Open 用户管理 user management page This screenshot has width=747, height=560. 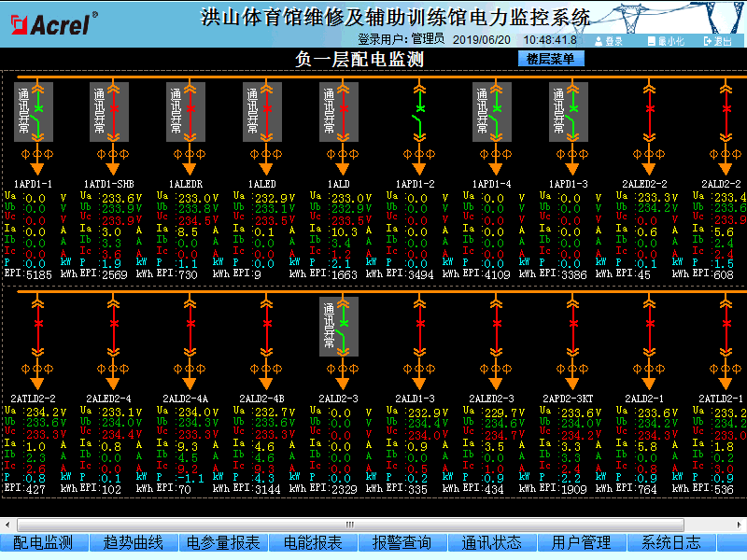581,542
